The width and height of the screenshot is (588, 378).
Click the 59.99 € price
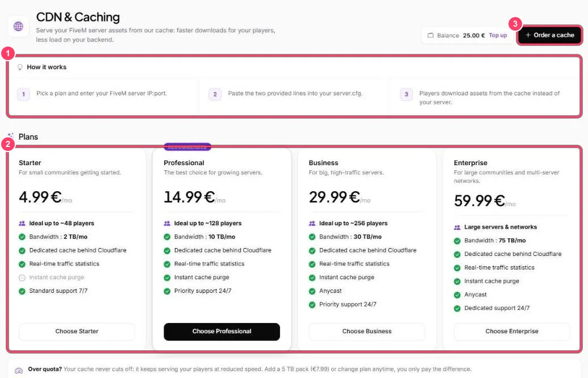pyautogui.click(x=479, y=201)
